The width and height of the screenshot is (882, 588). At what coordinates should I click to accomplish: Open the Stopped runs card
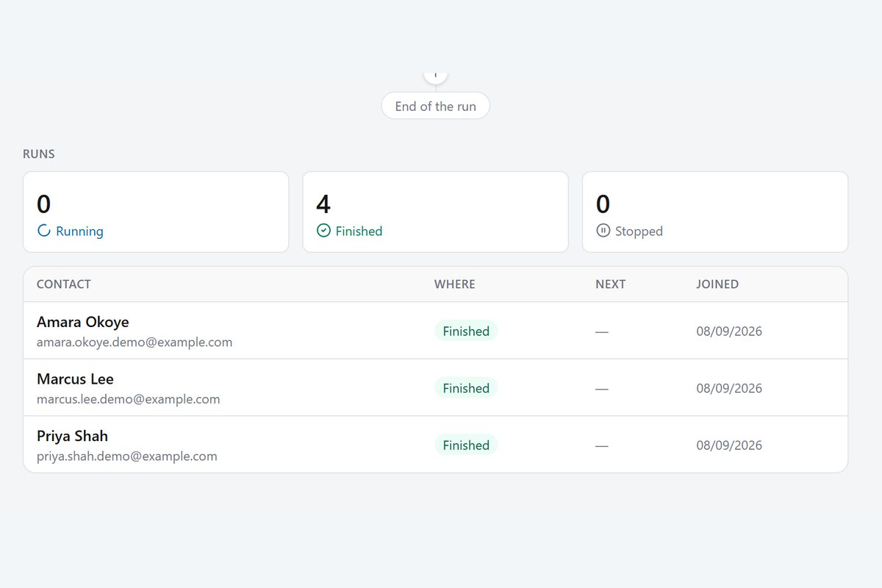coord(715,212)
